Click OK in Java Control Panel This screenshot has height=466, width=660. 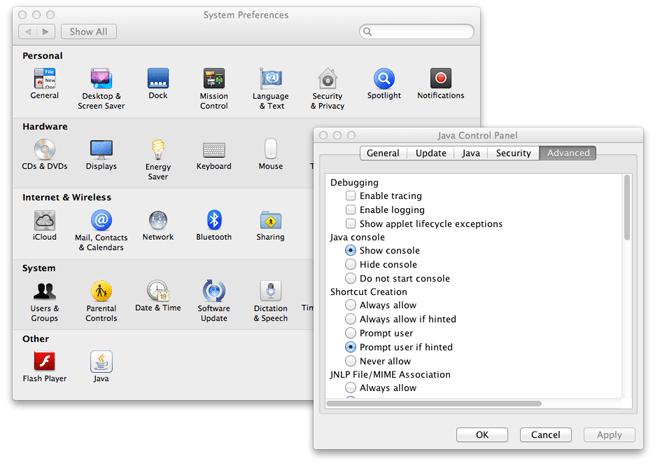coord(482,434)
